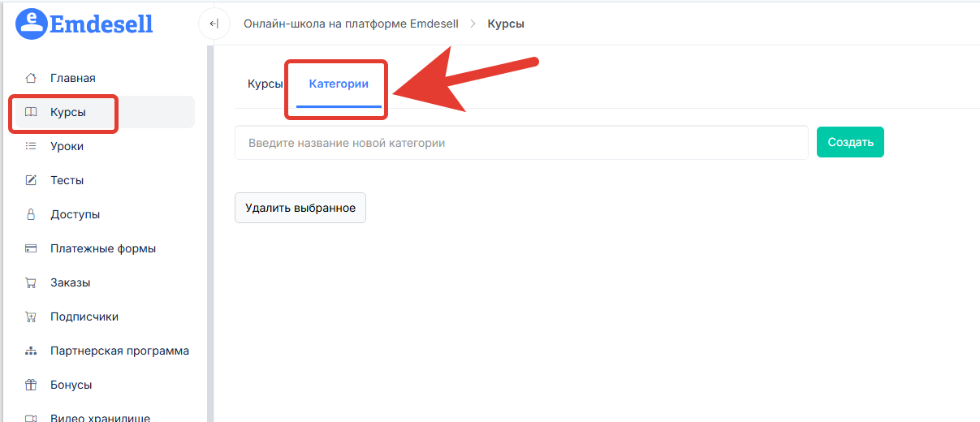Click the hierarchy icon beside Партнерская программа
Viewport: 980px width, 422px height.
pyautogui.click(x=32, y=351)
